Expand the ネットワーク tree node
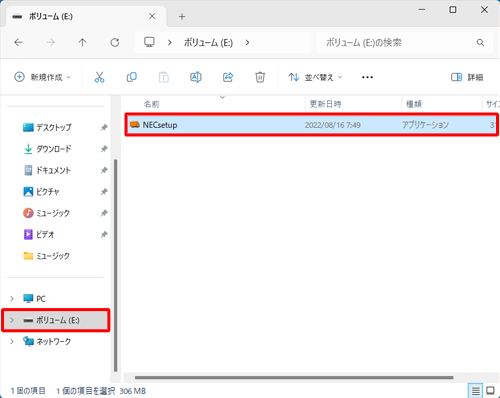500x398 pixels. pyautogui.click(x=12, y=341)
